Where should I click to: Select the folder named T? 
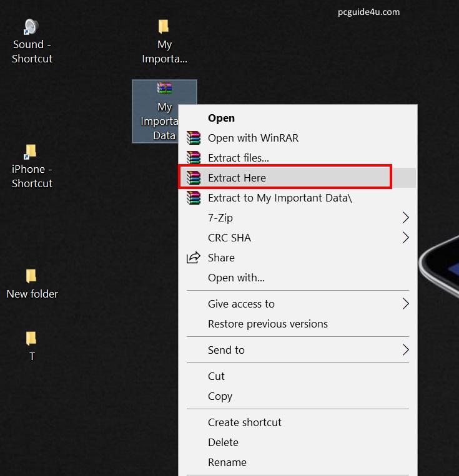click(x=31, y=339)
